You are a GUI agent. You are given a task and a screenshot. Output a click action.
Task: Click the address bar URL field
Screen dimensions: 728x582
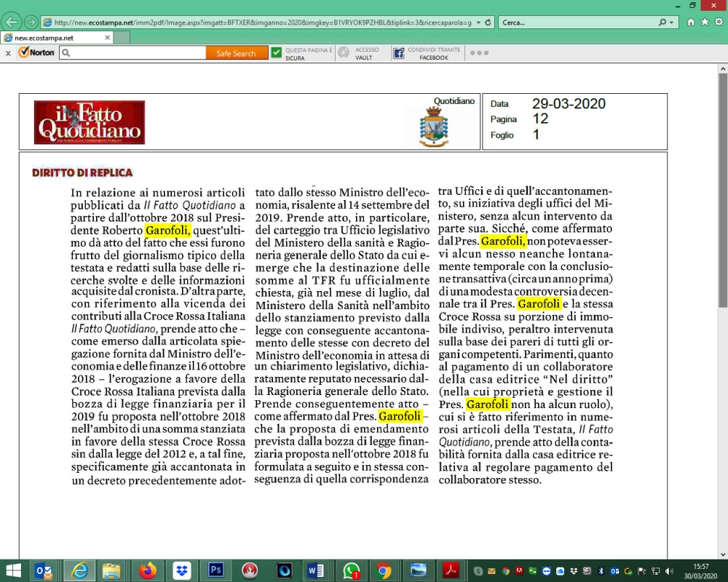point(262,23)
